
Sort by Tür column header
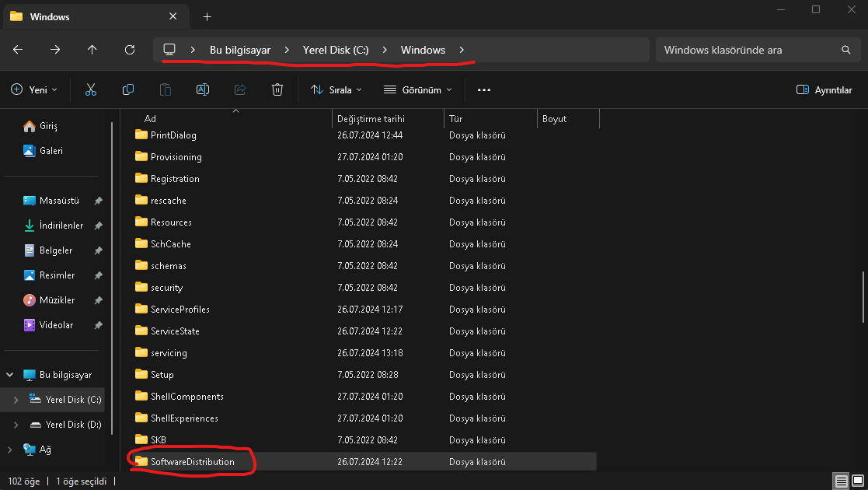(x=455, y=119)
